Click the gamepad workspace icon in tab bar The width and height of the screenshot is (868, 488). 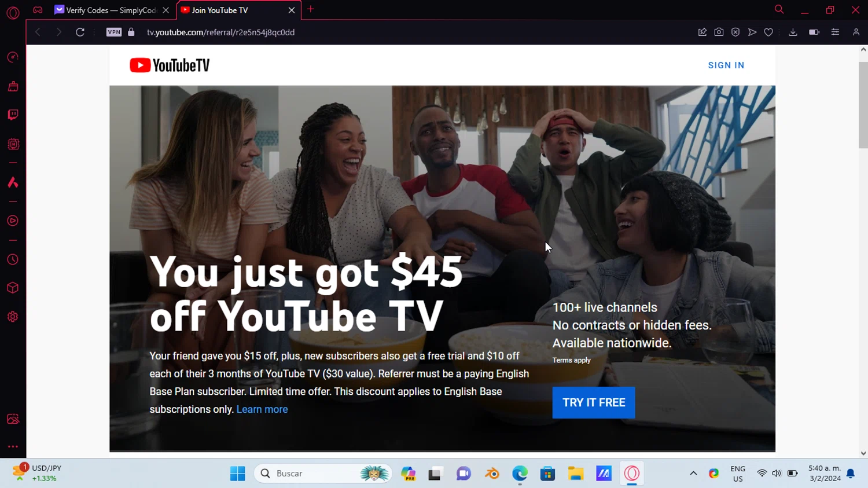[x=38, y=10]
